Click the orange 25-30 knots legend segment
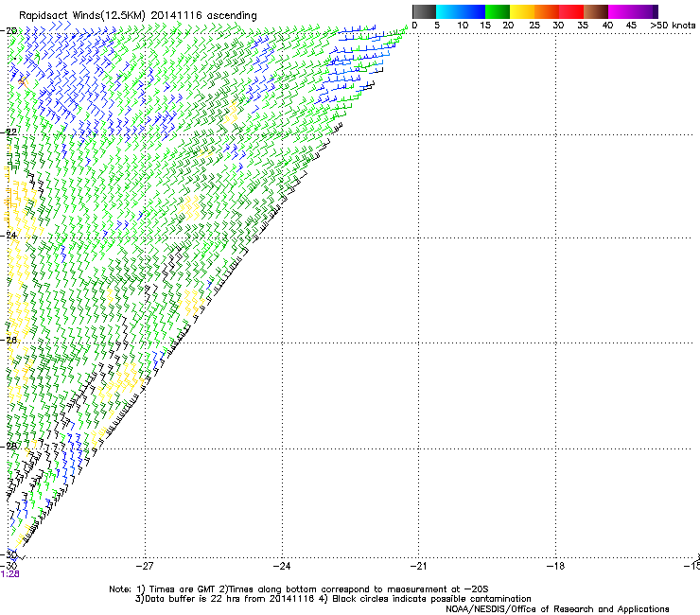 (547, 11)
